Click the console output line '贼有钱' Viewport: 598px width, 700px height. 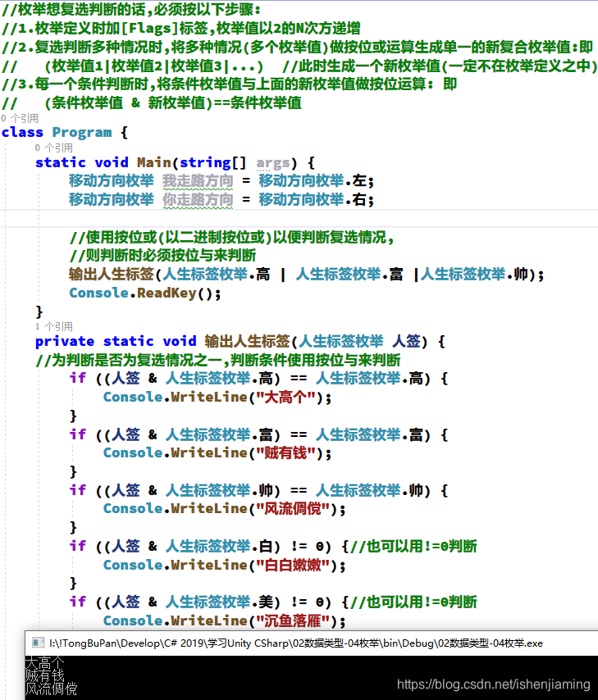click(44, 675)
